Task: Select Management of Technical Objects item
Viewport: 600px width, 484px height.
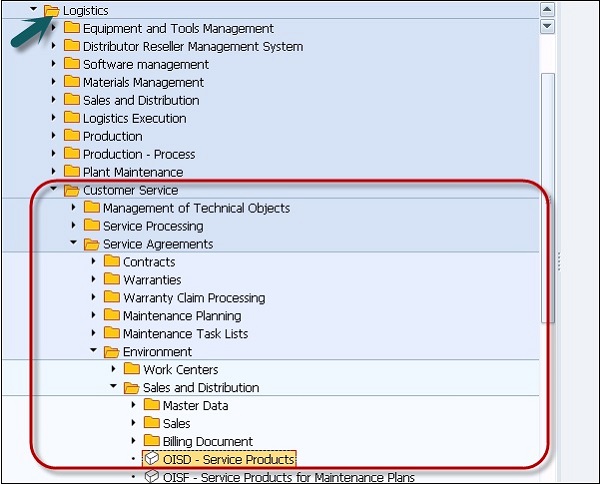Action: tap(196, 208)
